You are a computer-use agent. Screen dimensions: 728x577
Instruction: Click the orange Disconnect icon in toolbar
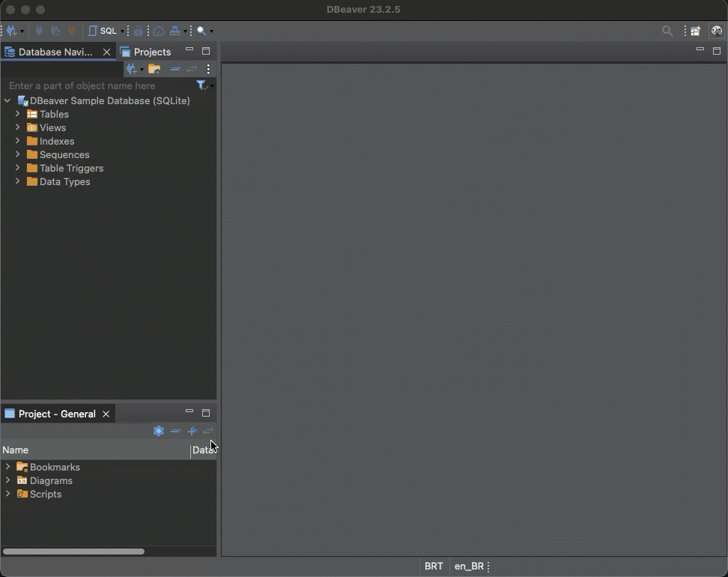coord(71,31)
